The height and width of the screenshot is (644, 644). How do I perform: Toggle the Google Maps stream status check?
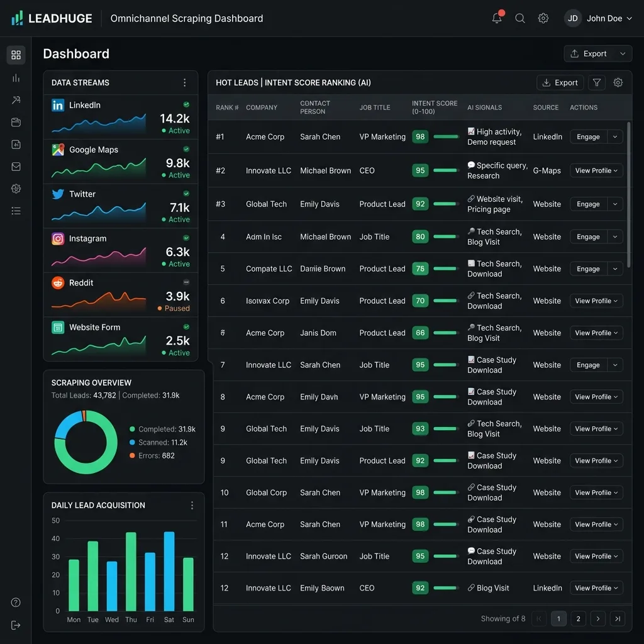186,149
